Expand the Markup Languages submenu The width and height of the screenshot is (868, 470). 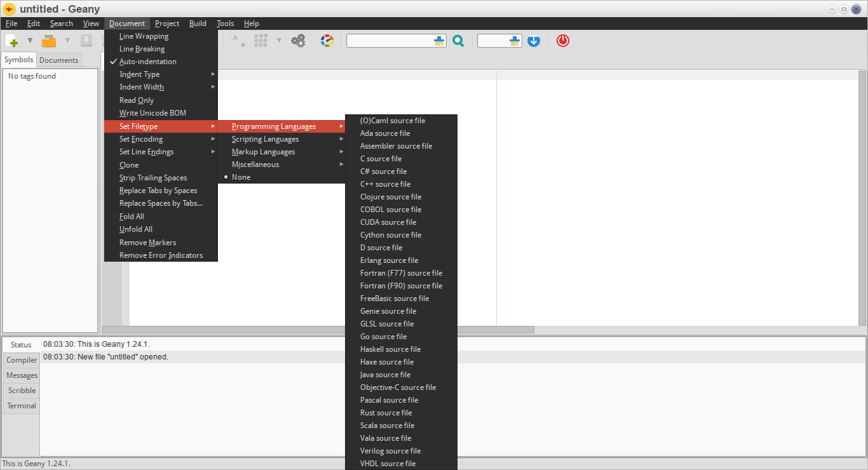pos(281,152)
